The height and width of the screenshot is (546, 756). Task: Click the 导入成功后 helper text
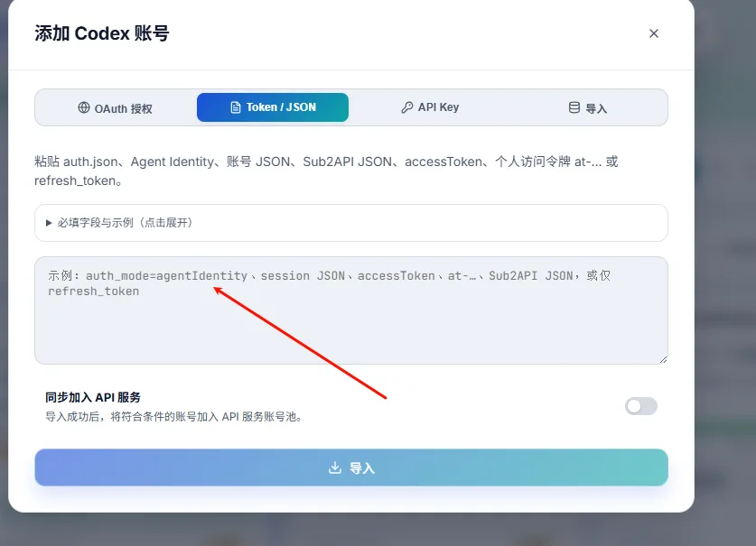[174, 417]
